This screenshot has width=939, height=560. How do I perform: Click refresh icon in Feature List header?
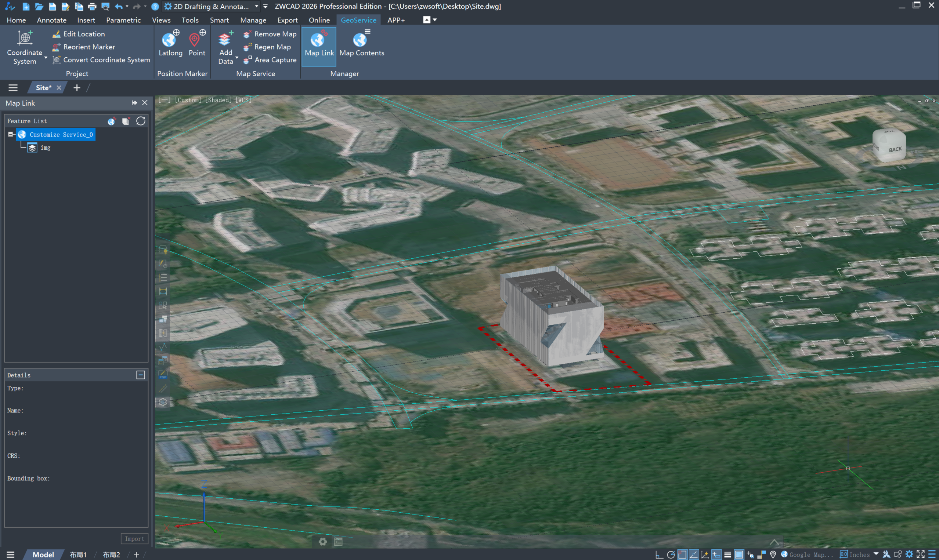click(x=141, y=121)
